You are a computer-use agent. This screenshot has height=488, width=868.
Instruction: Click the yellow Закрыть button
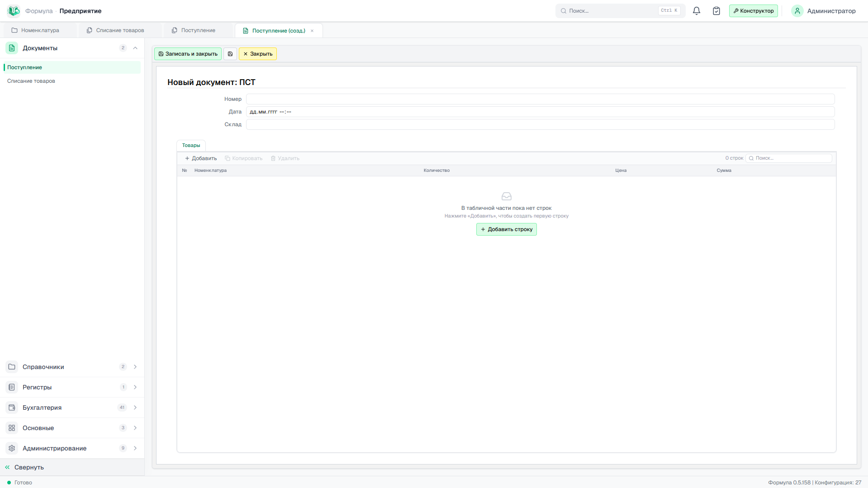pos(258,54)
